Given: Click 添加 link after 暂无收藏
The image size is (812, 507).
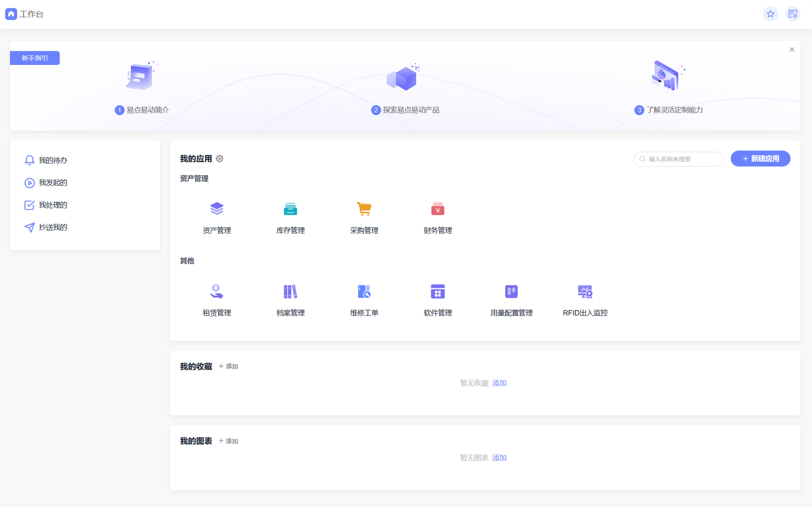Looking at the screenshot, I should [499, 383].
